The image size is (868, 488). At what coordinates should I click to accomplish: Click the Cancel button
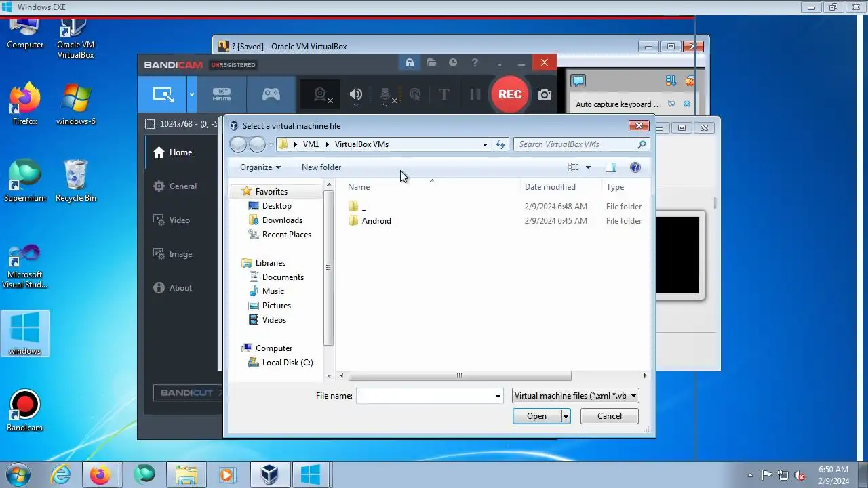point(609,416)
